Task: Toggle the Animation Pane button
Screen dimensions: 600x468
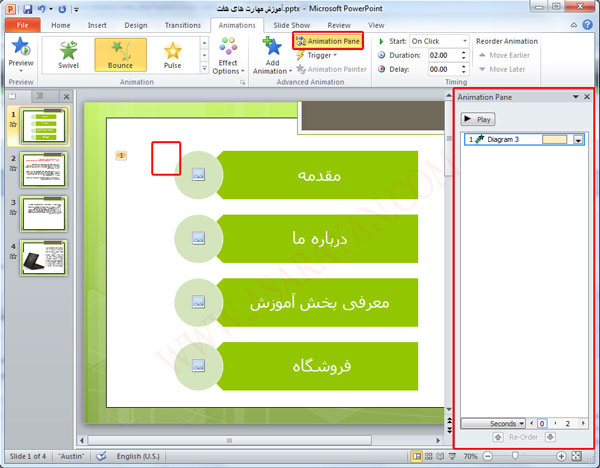Action: point(327,41)
